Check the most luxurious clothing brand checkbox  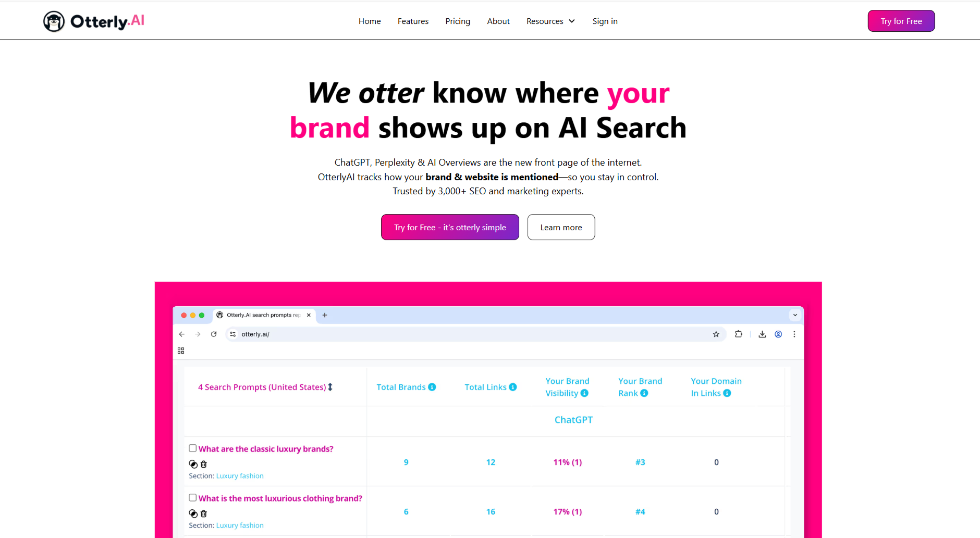point(193,497)
